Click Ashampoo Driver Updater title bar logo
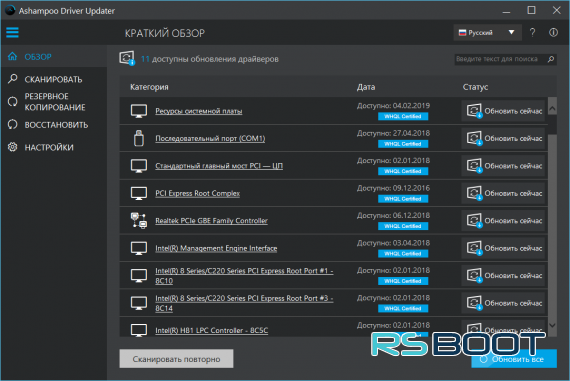The height and width of the screenshot is (381, 570). coord(10,10)
